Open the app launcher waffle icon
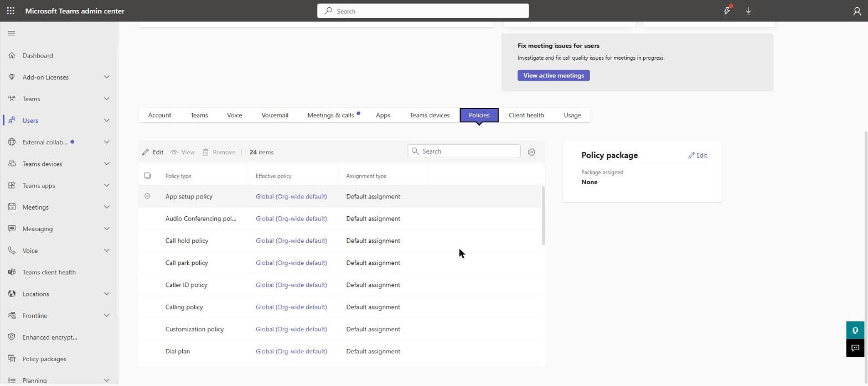 [x=11, y=11]
